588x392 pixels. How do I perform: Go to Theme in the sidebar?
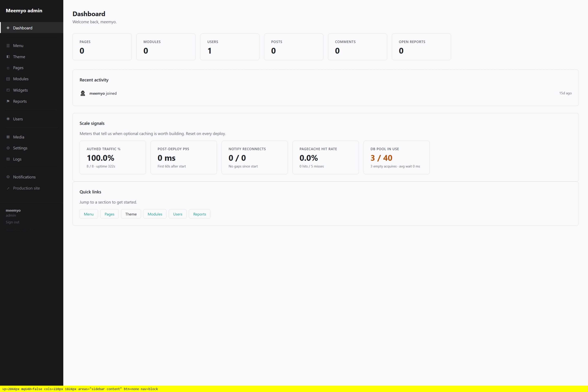[x=32, y=57]
